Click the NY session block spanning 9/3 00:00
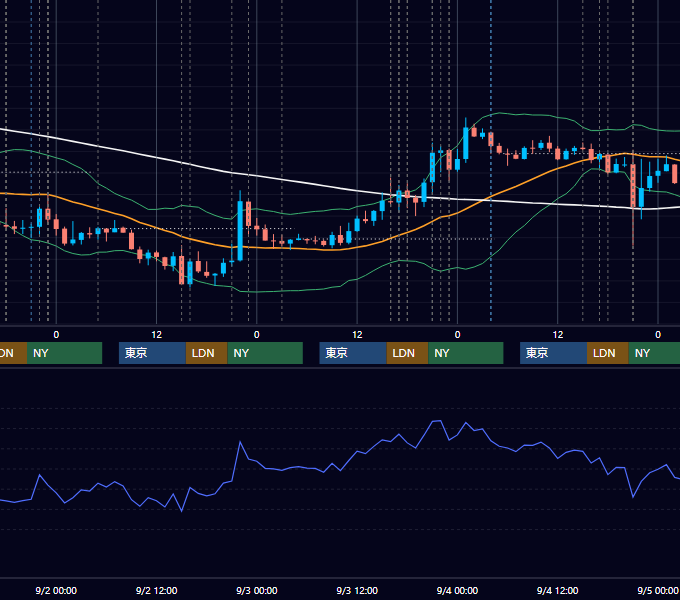Screen dimensions: 680x600 (265, 353)
